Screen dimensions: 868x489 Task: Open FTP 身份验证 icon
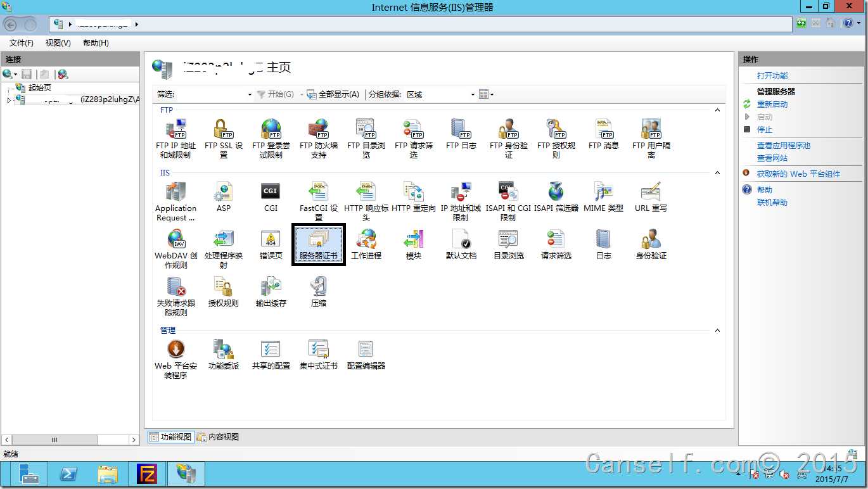509,138
